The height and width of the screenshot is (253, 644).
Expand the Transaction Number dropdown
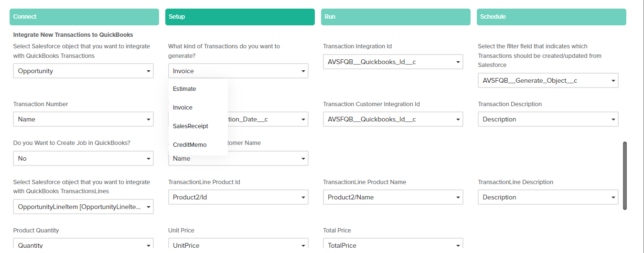[x=83, y=120]
